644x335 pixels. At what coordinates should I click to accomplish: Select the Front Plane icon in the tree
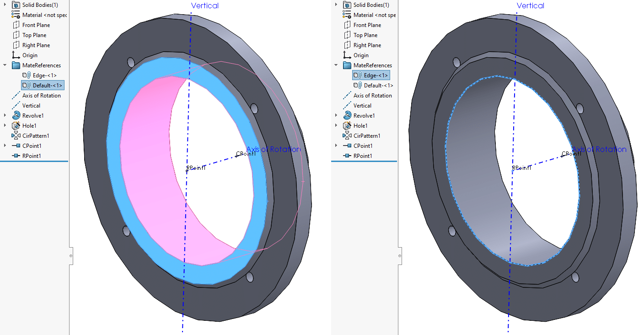(x=15, y=25)
